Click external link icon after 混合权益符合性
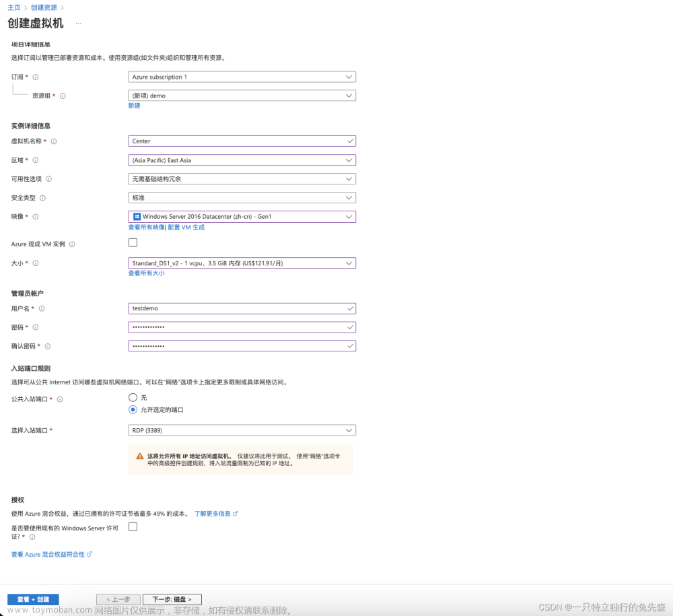 coord(90,554)
